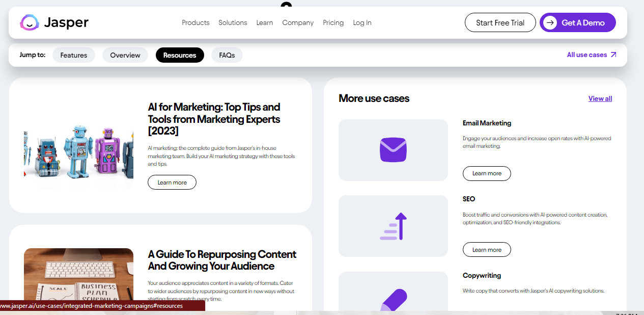
Task: Click the arrow circle in Get A Demo
Action: click(x=550, y=22)
